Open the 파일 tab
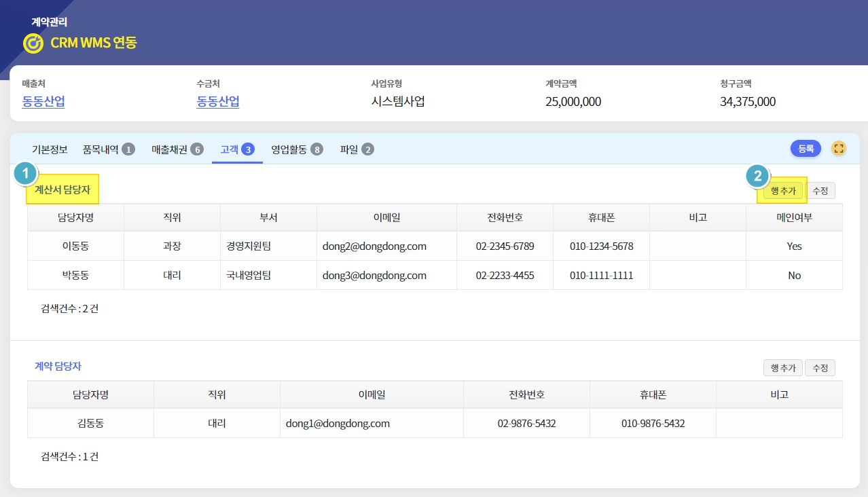The image size is (868, 497). click(x=357, y=149)
